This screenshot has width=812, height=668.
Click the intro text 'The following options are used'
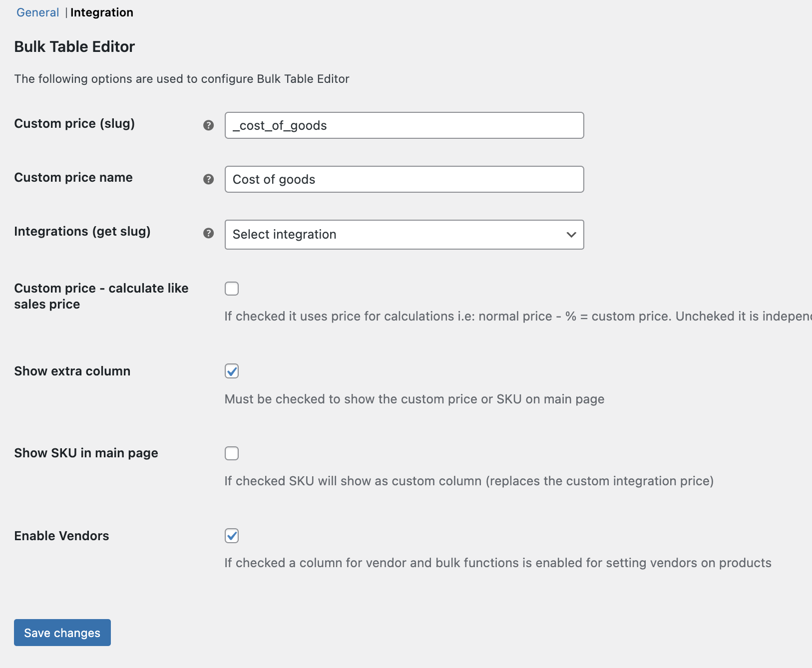(182, 79)
